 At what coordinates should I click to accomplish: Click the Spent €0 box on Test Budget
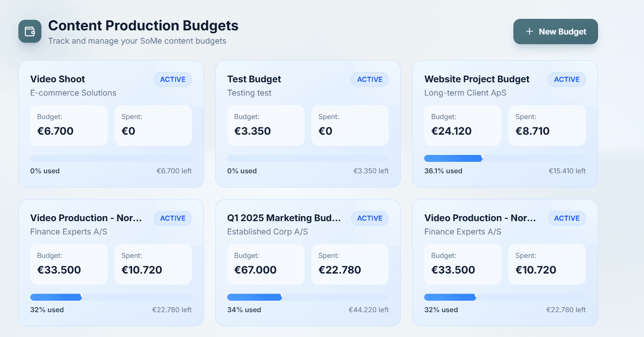tap(350, 125)
